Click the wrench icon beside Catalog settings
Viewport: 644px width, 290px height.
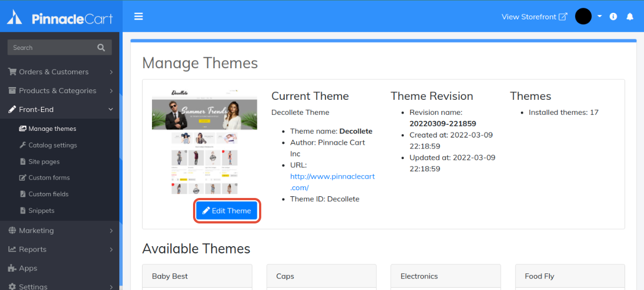(x=23, y=145)
